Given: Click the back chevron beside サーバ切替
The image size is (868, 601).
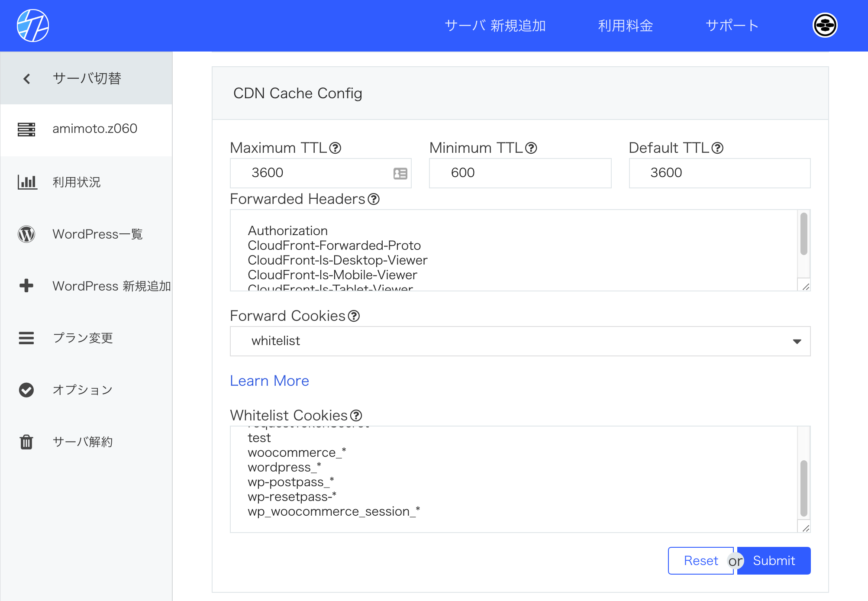Looking at the screenshot, I should click(x=27, y=78).
